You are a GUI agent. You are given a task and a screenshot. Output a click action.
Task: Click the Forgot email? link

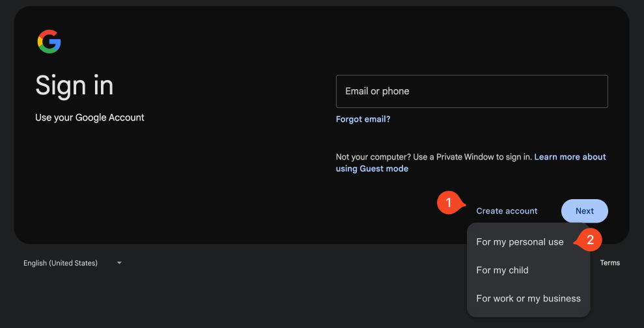pos(363,119)
